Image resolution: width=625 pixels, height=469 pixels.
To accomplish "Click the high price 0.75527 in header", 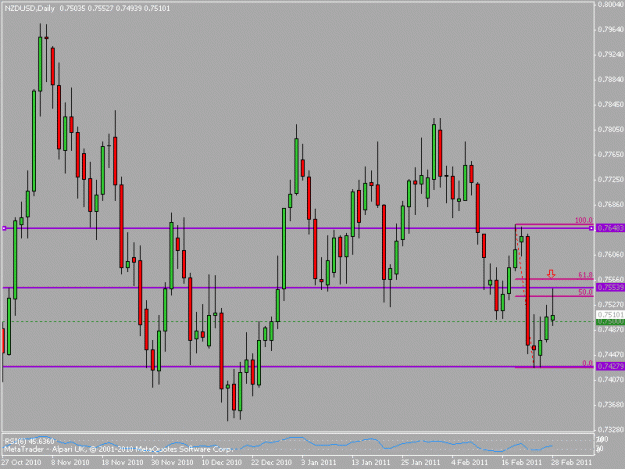I will pos(100,8).
